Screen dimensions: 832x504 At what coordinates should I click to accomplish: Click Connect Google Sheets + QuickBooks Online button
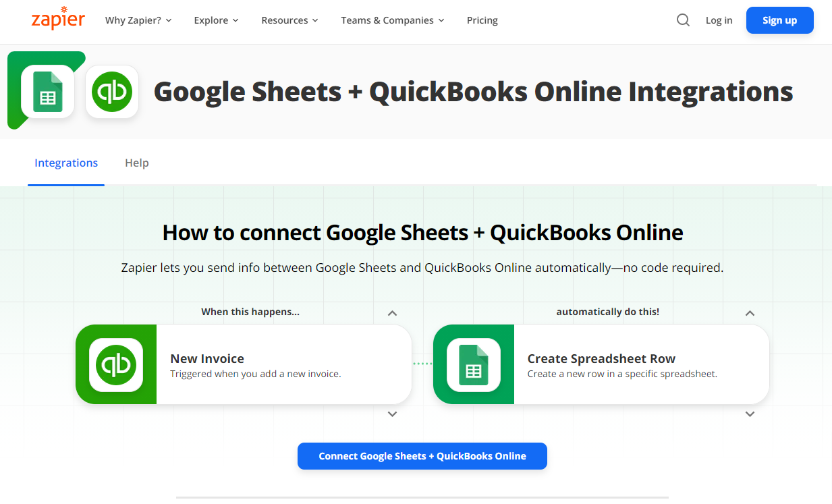[422, 456]
